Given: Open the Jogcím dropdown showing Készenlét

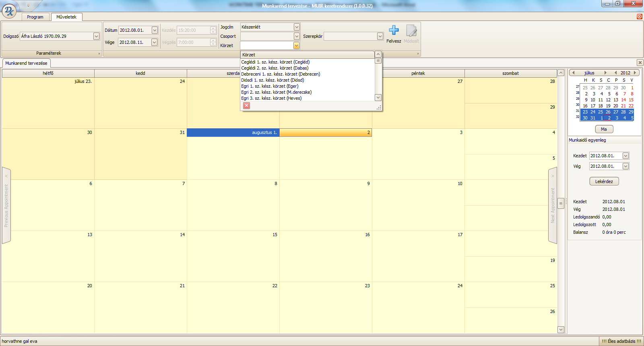Looking at the screenshot, I should point(297,27).
